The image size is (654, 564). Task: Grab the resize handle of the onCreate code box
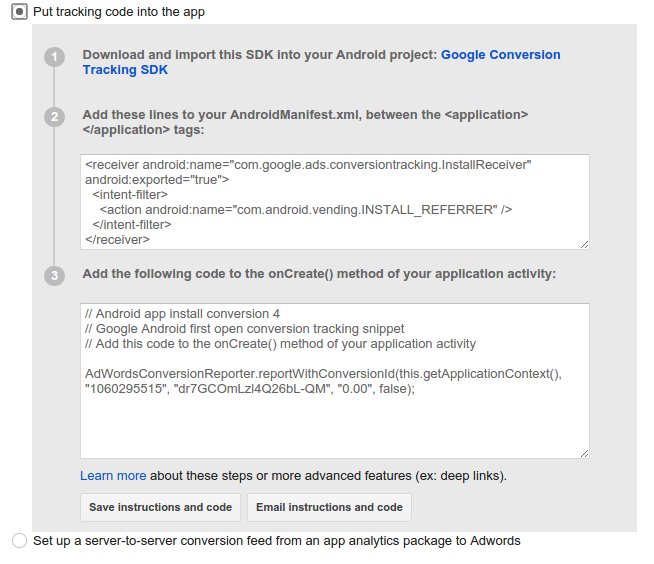[583, 452]
